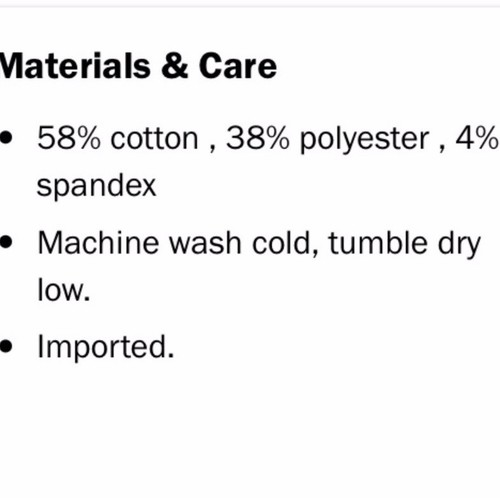This screenshot has width=500, height=498.
Task: Click the word wash
Action: click(x=205, y=242)
